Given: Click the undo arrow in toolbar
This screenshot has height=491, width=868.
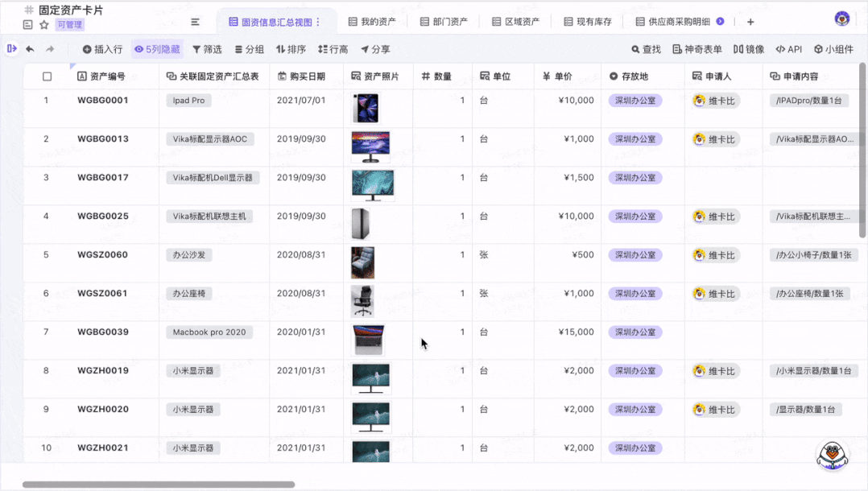Looking at the screenshot, I should point(30,49).
